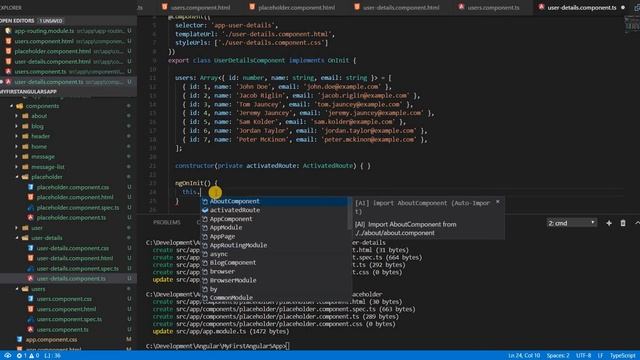640x360 pixels.
Task: Change indentation via 'Spaces: 2' status item
Action: 558,356
